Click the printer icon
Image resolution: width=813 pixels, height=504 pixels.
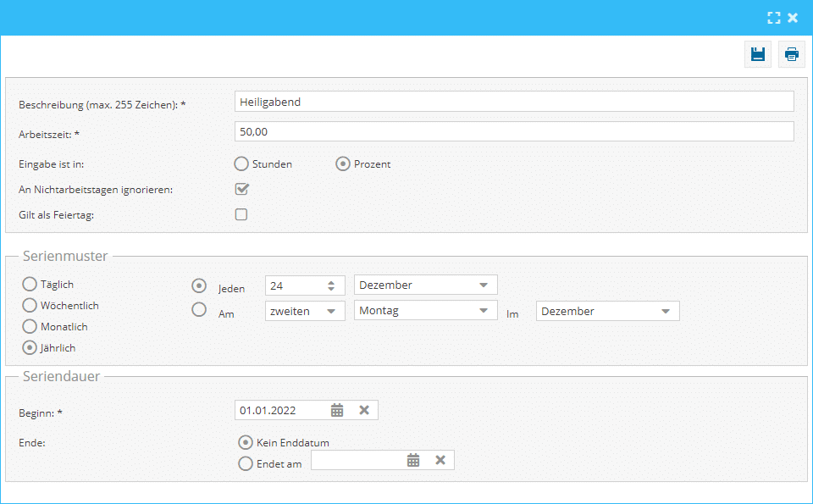point(792,54)
